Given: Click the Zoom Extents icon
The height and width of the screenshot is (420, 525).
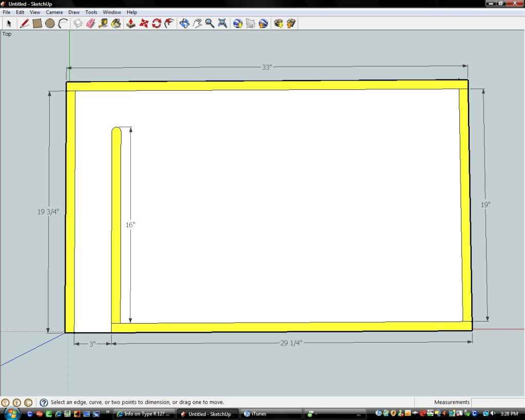Looking at the screenshot, I should (223, 24).
